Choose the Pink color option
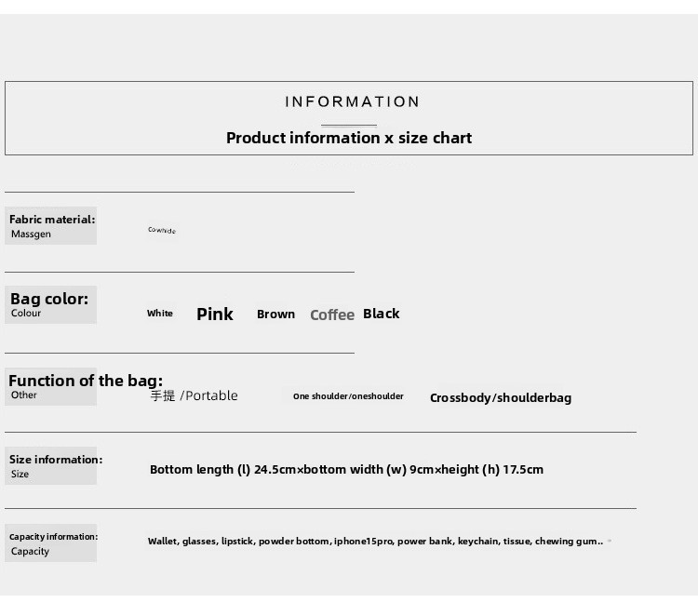Image resolution: width=698 pixels, height=616 pixels. coord(215,315)
